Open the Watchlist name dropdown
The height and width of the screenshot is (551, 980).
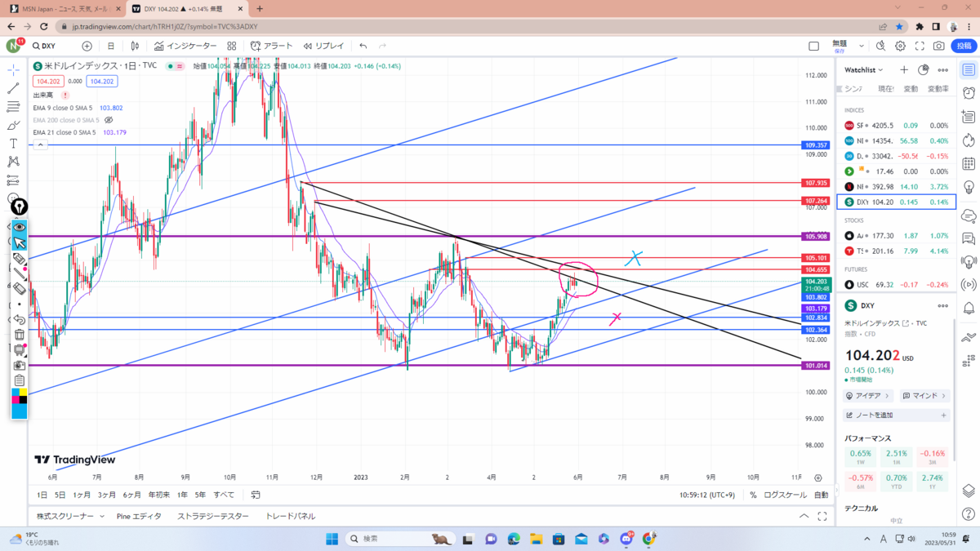865,70
